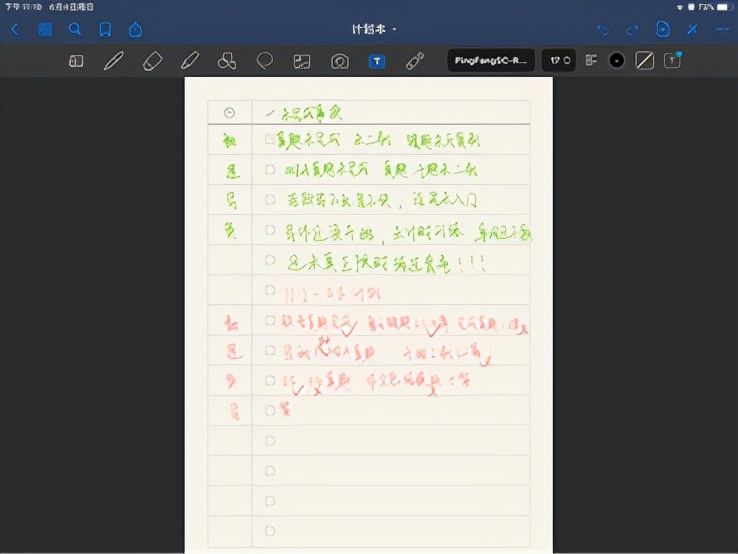Open the font size 17 selector

point(559,60)
